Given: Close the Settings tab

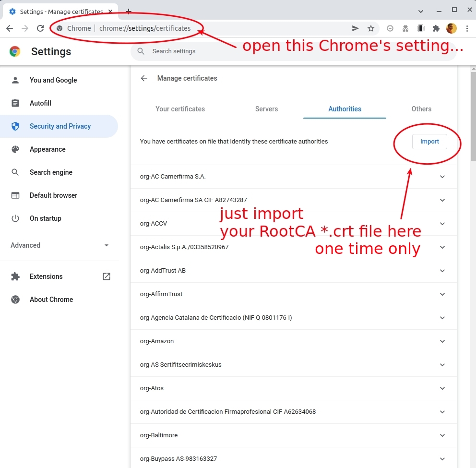Looking at the screenshot, I should (x=110, y=12).
